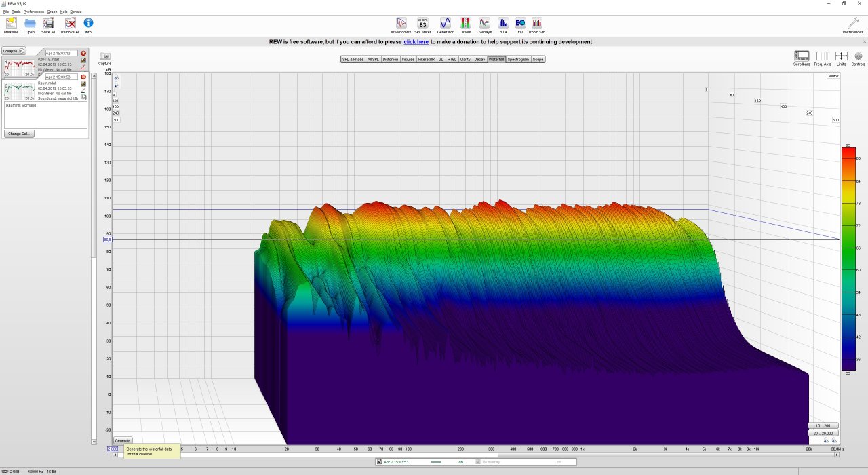Toggle the No overlay checkbox

478,462
